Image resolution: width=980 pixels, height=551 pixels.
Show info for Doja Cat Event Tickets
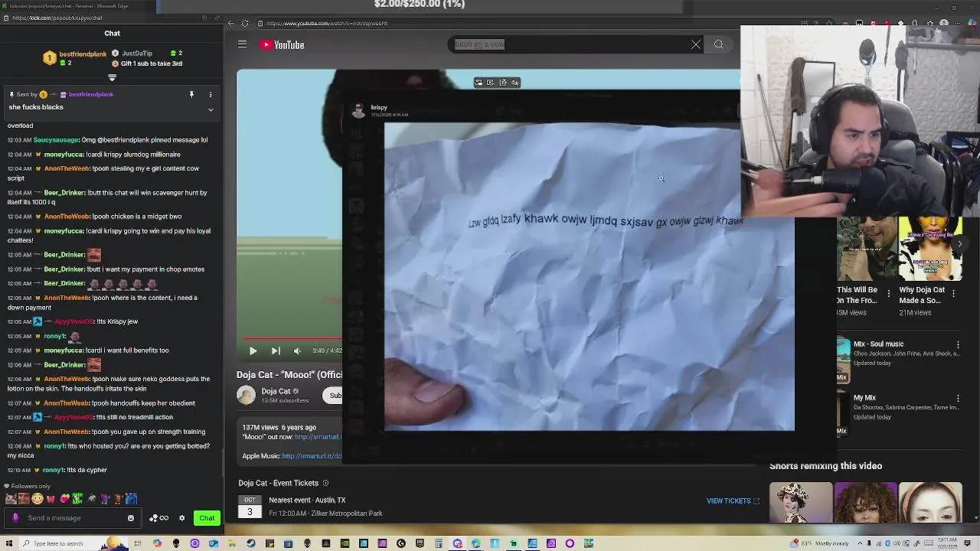(x=325, y=483)
